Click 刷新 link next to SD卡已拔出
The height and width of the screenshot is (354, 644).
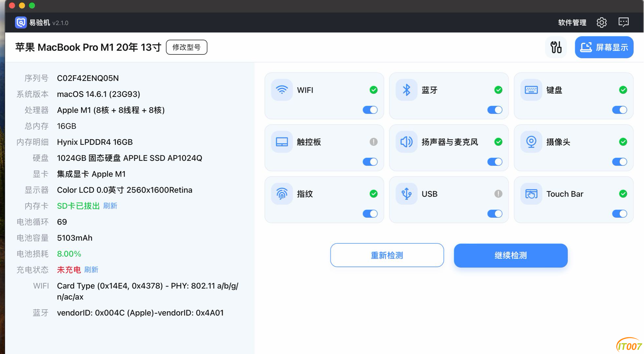(x=110, y=206)
